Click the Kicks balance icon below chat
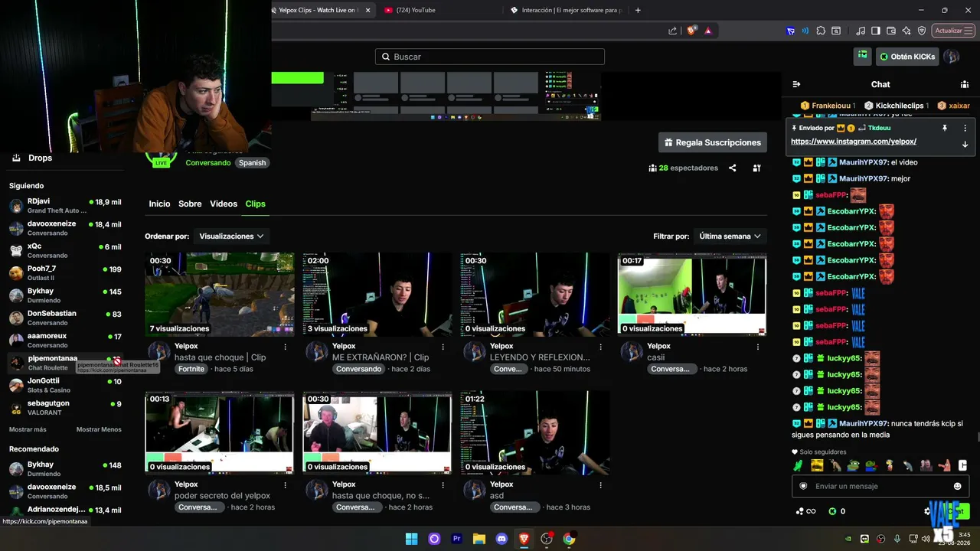This screenshot has width=980, height=551. coord(832,511)
